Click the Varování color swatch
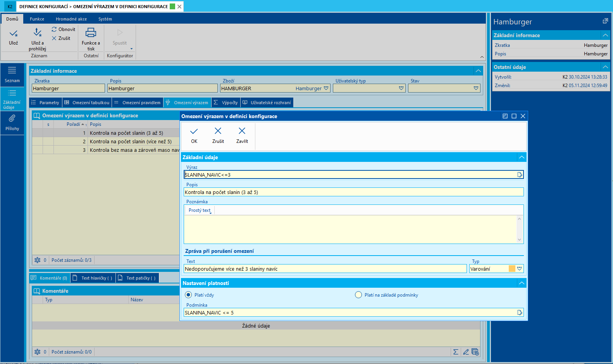This screenshot has width=613, height=364. [x=512, y=269]
